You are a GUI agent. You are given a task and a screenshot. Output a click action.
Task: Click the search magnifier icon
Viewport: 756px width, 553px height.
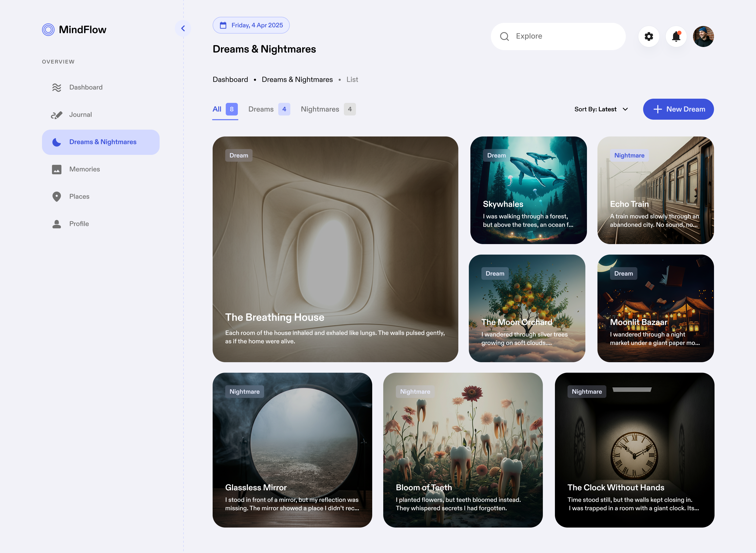click(504, 36)
